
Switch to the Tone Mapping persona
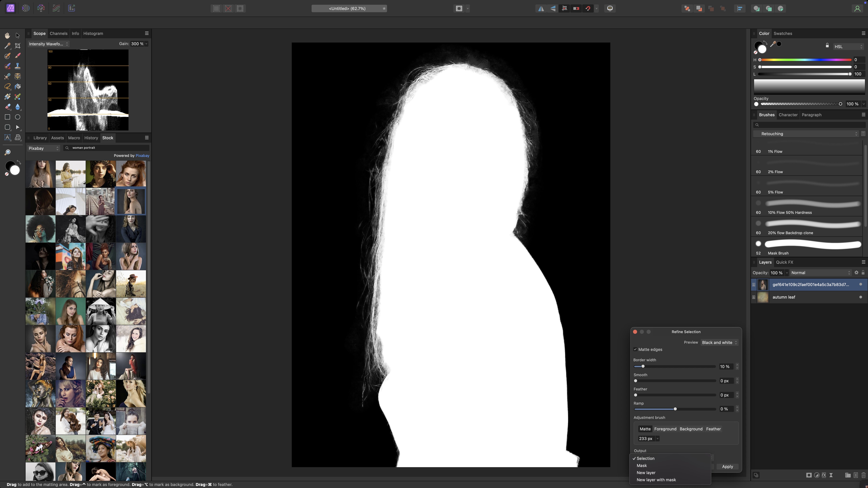point(56,8)
